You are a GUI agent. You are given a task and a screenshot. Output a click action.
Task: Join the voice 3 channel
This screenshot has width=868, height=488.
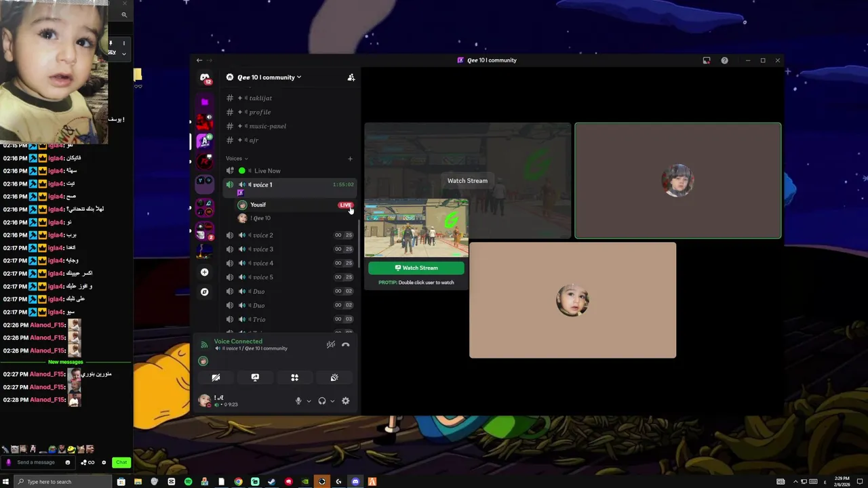(290, 249)
